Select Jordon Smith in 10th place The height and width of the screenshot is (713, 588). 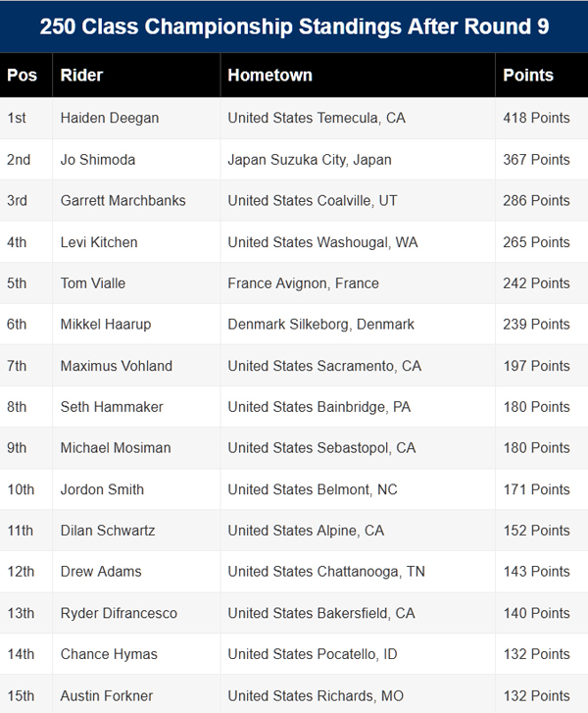(x=102, y=489)
